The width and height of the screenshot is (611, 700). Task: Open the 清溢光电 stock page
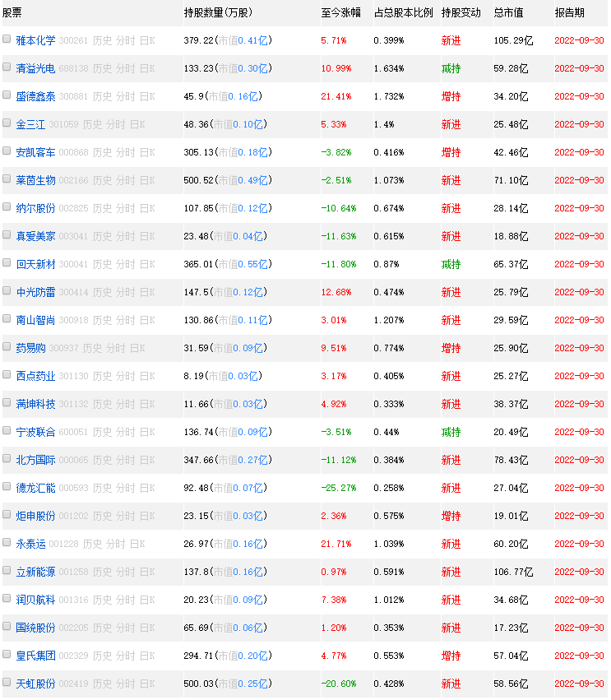click(35, 68)
